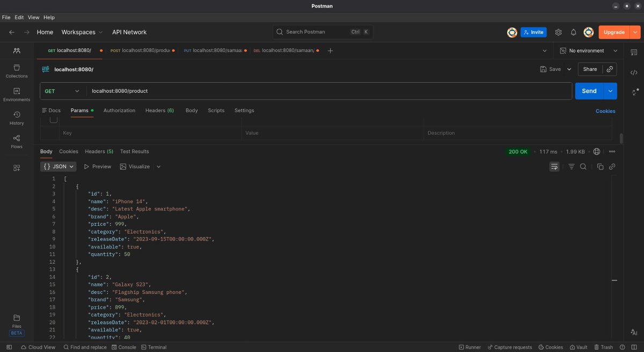
Task: Open the Test Results response tab
Action: pyautogui.click(x=135, y=152)
